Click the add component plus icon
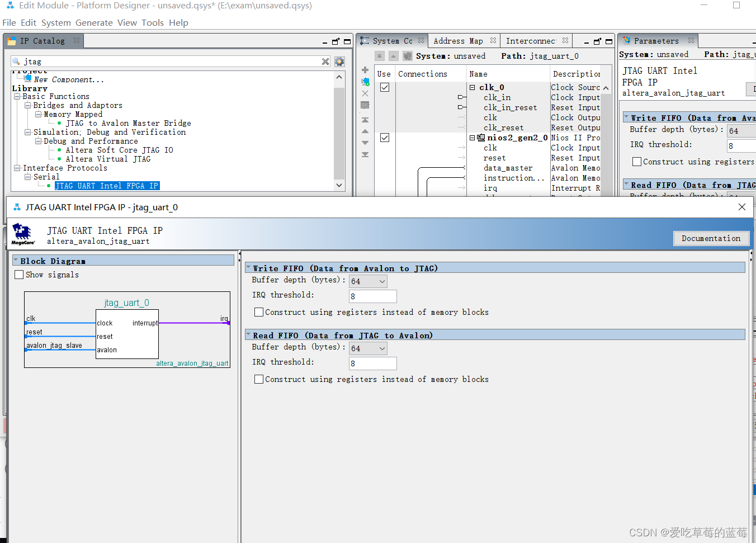This screenshot has width=756, height=543. pyautogui.click(x=365, y=70)
